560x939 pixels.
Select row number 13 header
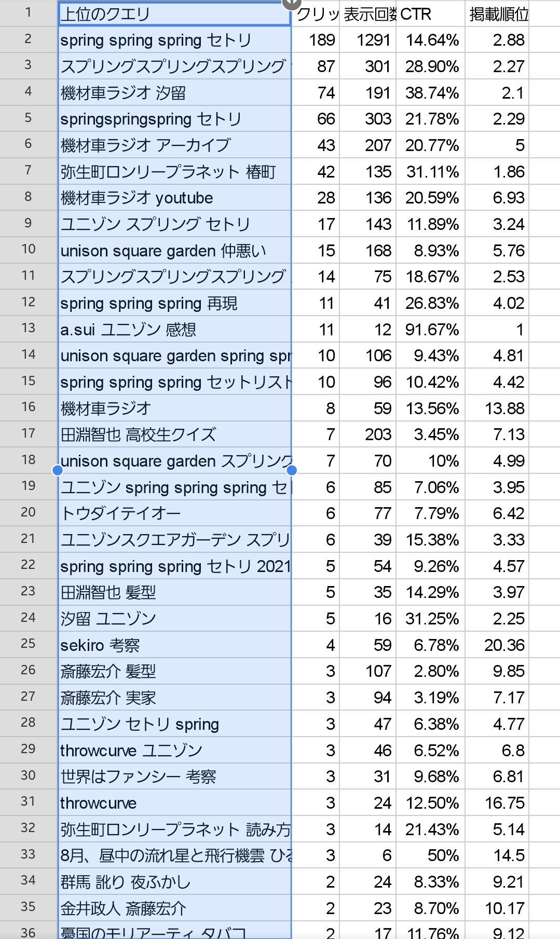[x=29, y=329]
